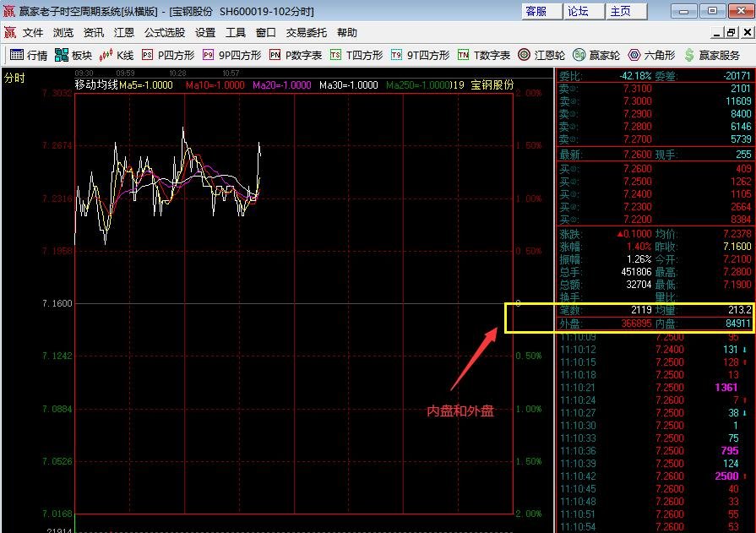Click the 总额 32704 value

[639, 285]
